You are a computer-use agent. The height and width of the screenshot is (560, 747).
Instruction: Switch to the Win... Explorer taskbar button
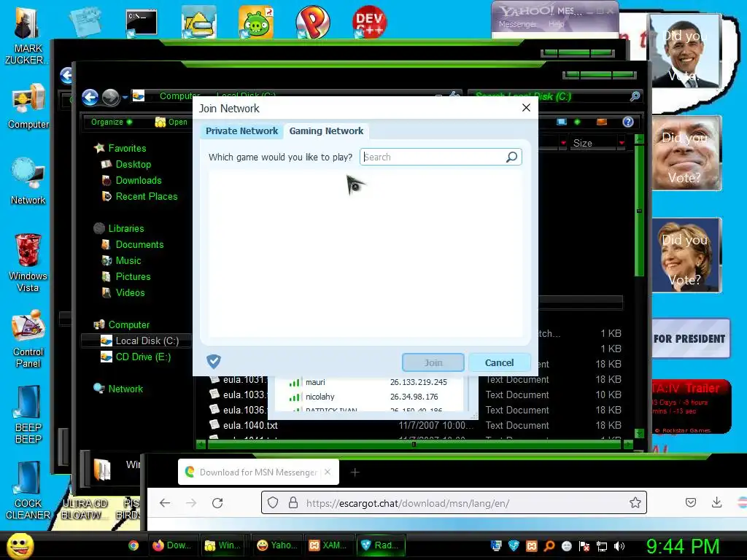pyautogui.click(x=223, y=545)
